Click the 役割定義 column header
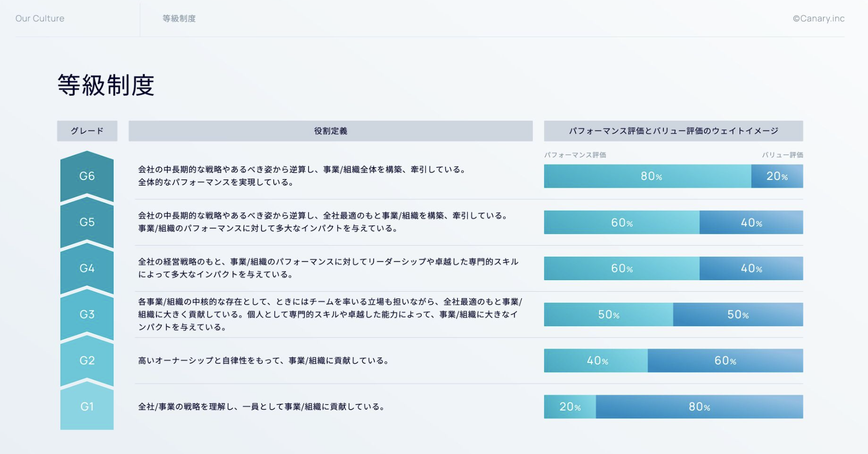The width and height of the screenshot is (868, 454). pyautogui.click(x=331, y=131)
